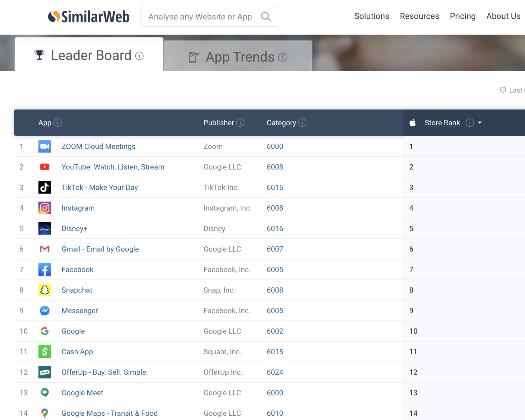Click the Publisher column header
Viewport: 525px width, 420px height.
click(x=219, y=123)
